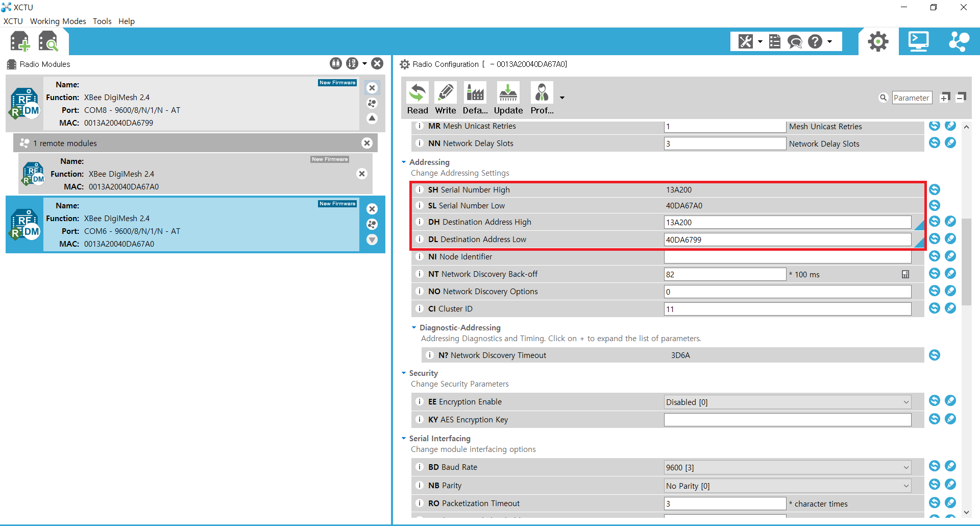Refresh the N? Network Discovery Timeout value
The height and width of the screenshot is (526, 980).
click(935, 355)
